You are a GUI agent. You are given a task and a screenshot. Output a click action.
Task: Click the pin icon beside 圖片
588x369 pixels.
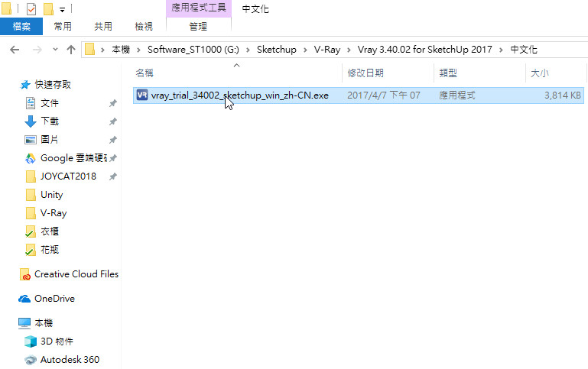[x=113, y=140]
